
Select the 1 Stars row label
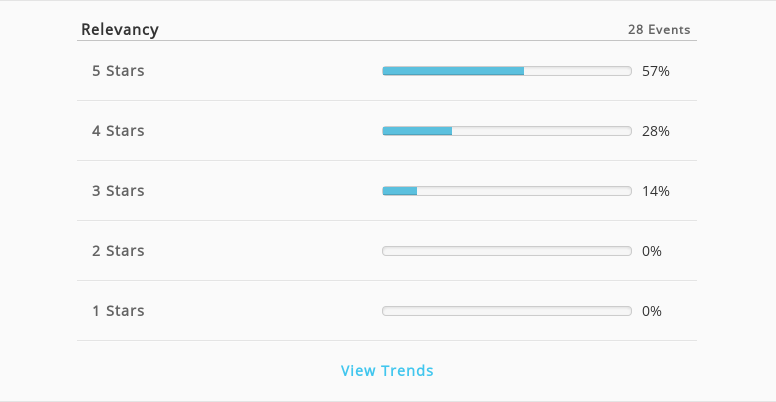coord(118,311)
